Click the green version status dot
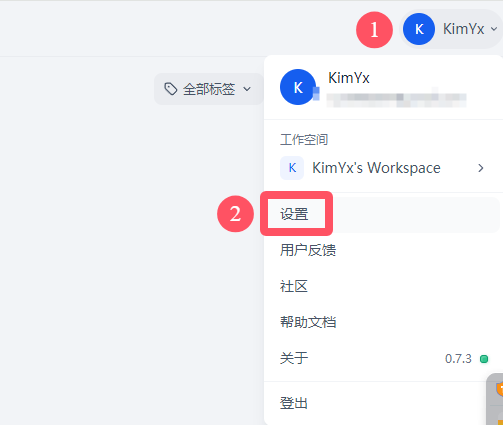 coord(484,359)
